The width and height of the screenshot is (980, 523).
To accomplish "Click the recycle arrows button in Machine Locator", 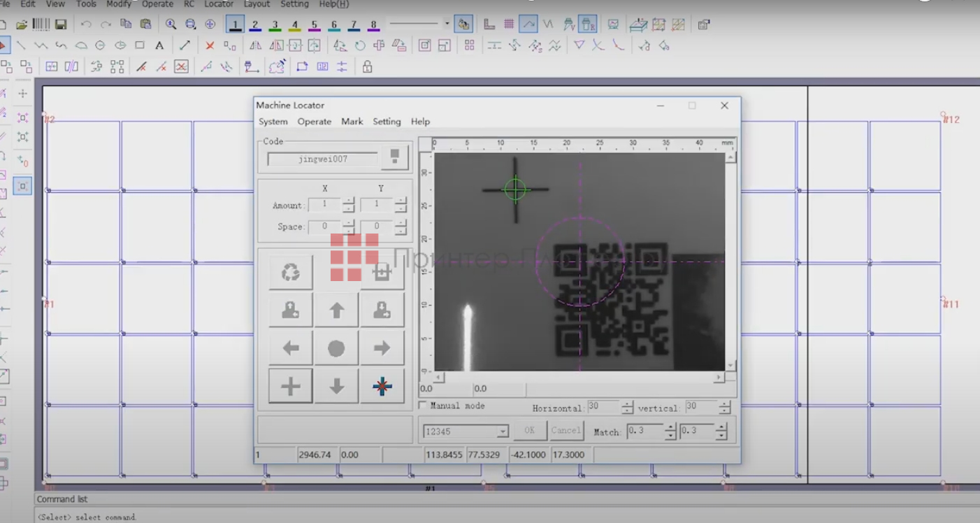I will 291,272.
